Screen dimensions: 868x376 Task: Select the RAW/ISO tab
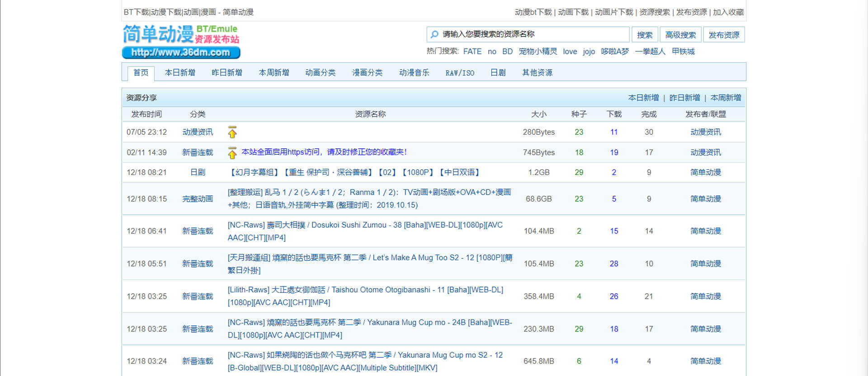pyautogui.click(x=460, y=73)
